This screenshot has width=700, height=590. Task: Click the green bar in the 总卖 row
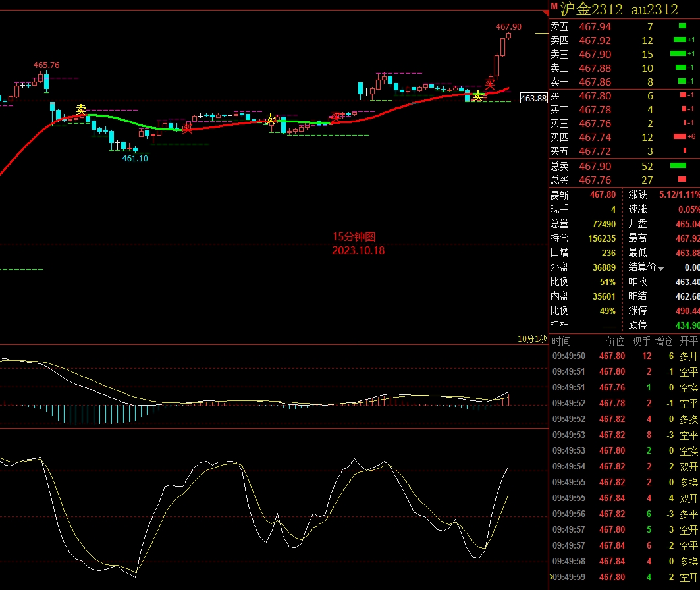[x=678, y=166]
